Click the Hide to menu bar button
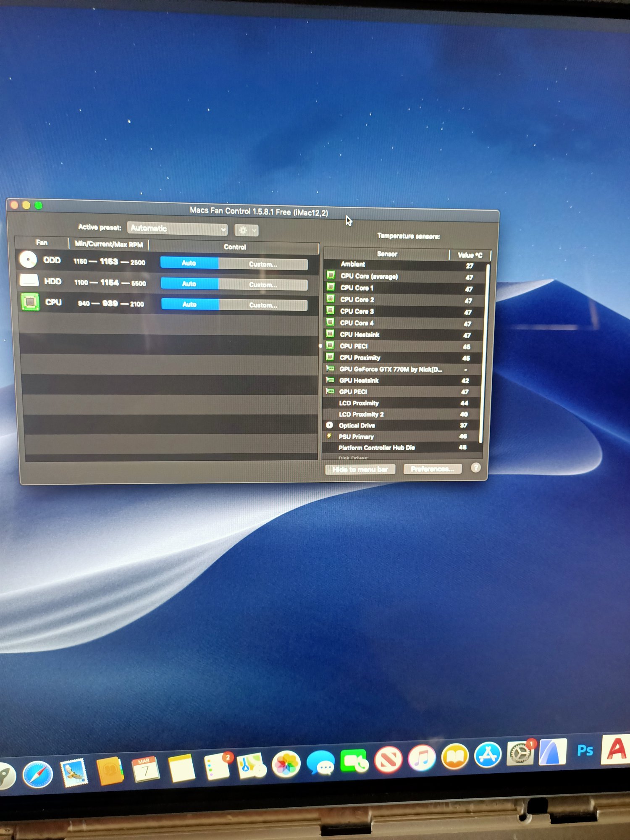The height and width of the screenshot is (840, 630). click(360, 469)
